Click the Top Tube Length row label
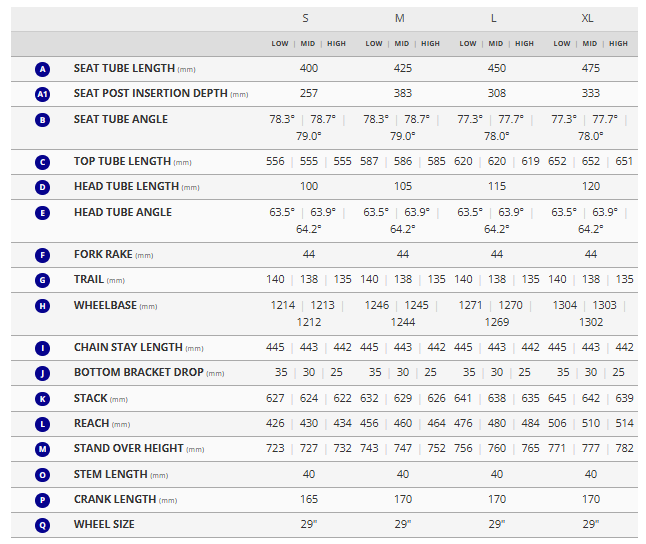This screenshot has height=544, width=646. (124, 161)
